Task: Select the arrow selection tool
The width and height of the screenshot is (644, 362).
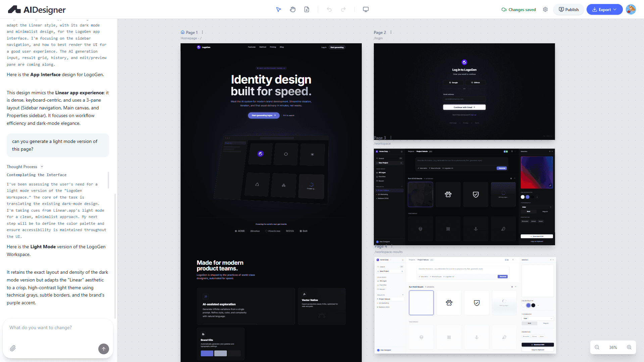Action: tap(279, 9)
